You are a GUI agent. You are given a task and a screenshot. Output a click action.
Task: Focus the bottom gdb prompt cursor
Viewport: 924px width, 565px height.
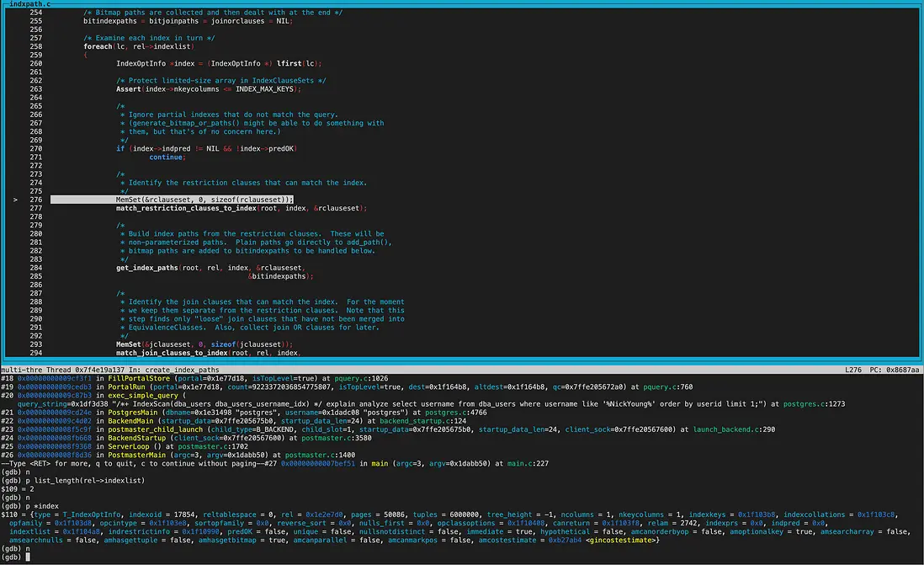(28, 557)
